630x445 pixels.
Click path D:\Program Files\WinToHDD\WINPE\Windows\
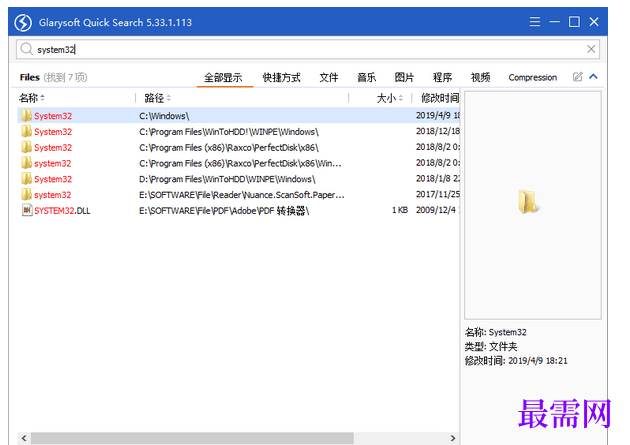coord(227,179)
